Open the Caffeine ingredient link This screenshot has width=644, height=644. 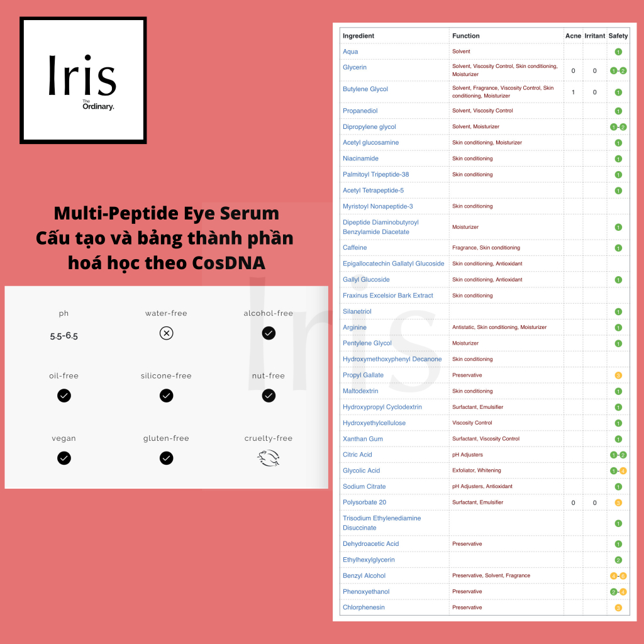pos(355,248)
